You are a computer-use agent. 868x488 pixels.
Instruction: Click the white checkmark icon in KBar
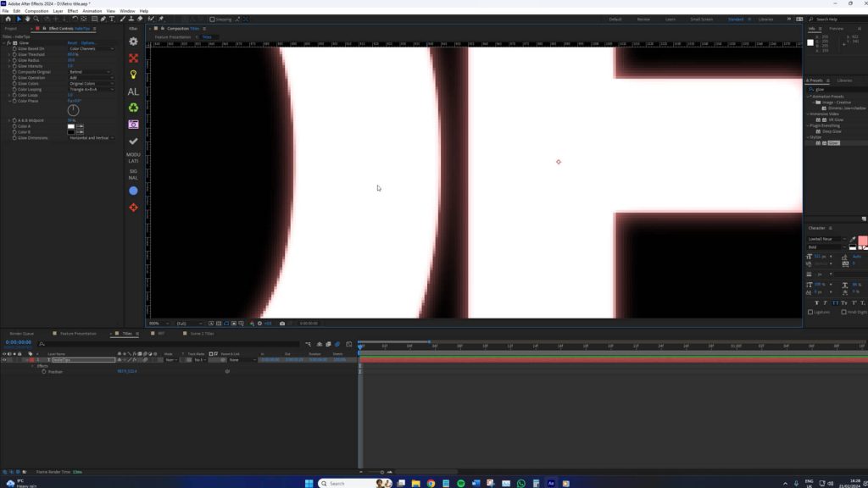coord(133,141)
